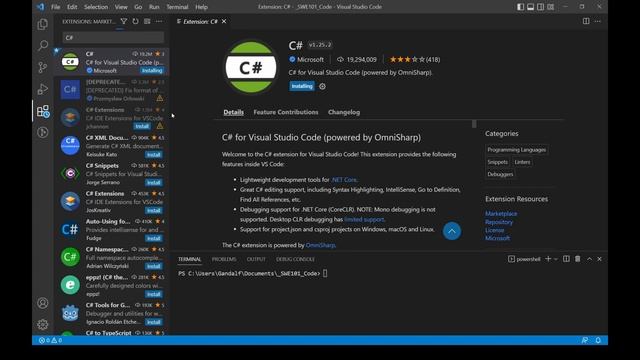
Task: Select the Debuggers category tag
Action: tap(500, 174)
